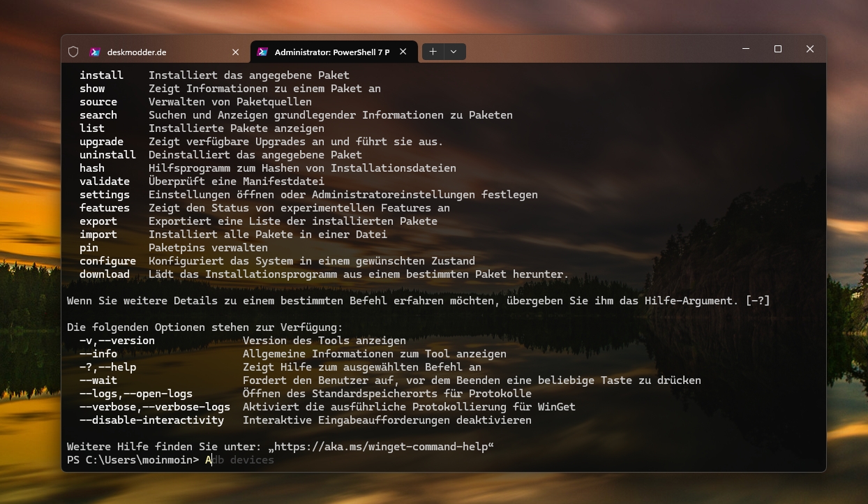The height and width of the screenshot is (504, 868).
Task: Click the 'validate' command text
Action: 105,181
